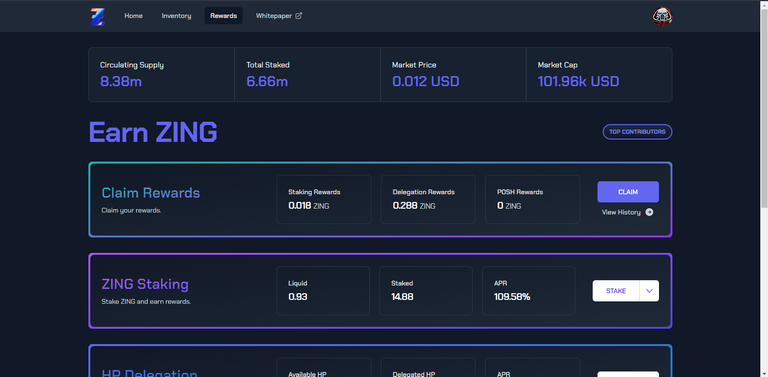Viewport: 768px width, 377px height.
Task: Click the external link icon beside Whitepaper
Action: [298, 16]
